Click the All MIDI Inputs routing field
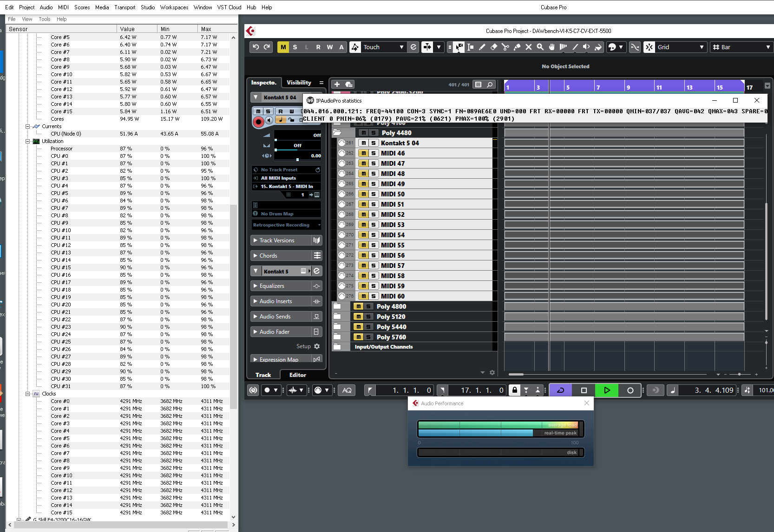The height and width of the screenshot is (532, 774). pos(287,178)
